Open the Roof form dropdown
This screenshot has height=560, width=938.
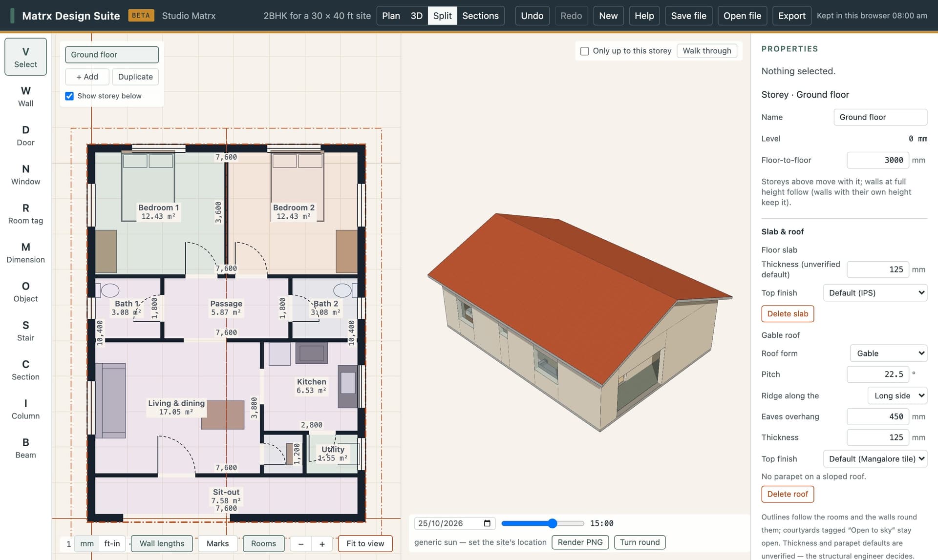(x=889, y=353)
